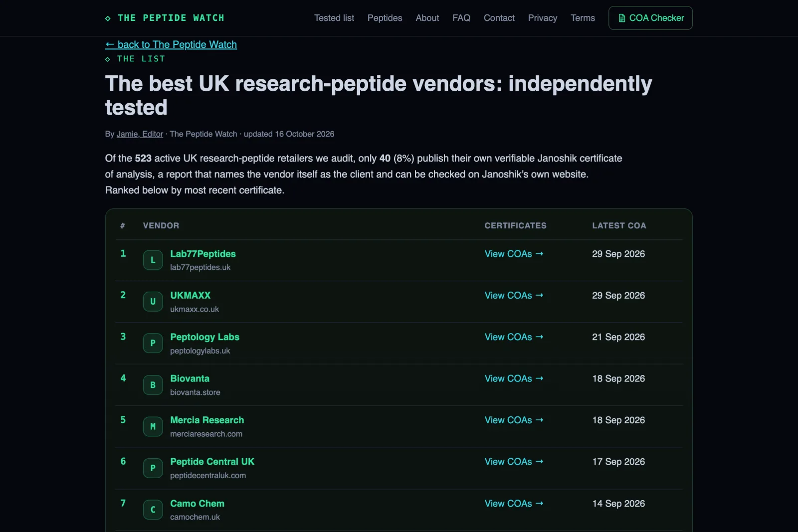Click the '17 Sep 2026' latest COA date
The height and width of the screenshot is (532, 798).
(618, 462)
